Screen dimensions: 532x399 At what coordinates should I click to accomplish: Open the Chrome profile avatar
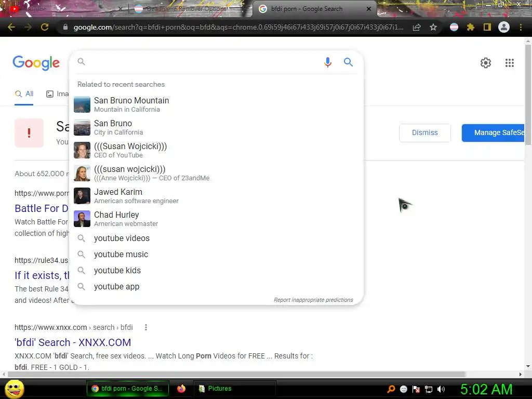(x=504, y=27)
